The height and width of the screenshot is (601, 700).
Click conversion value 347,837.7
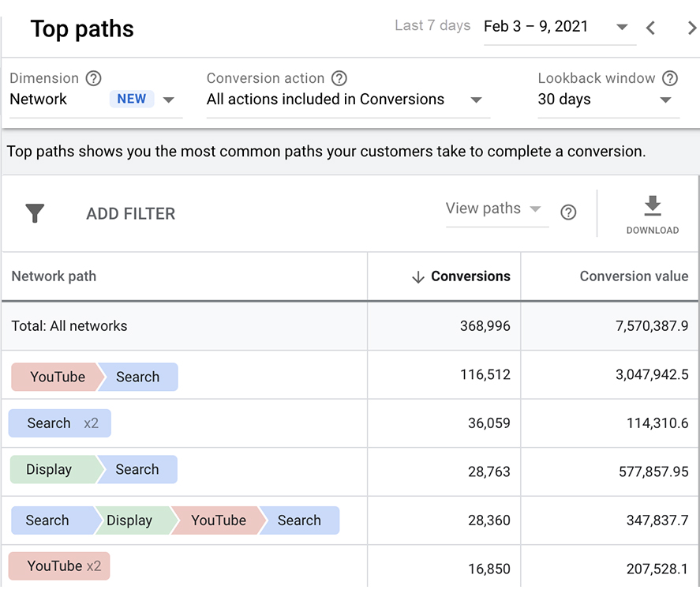click(657, 520)
